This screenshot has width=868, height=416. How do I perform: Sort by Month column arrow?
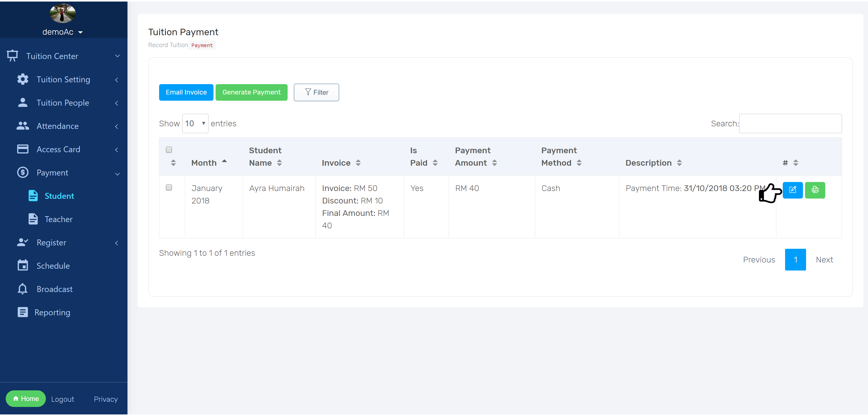click(224, 162)
